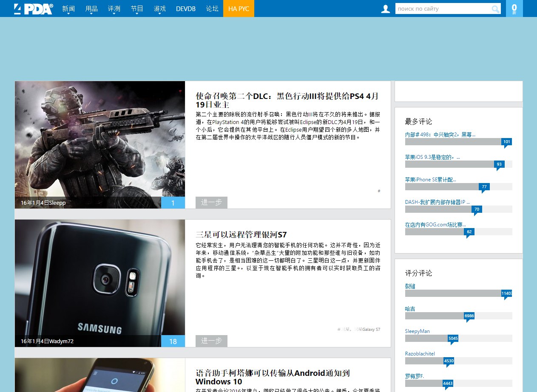The height and width of the screenshot is (392, 537).
Task: Open the Cortana phone article thumbnail
Action: click(x=100, y=375)
